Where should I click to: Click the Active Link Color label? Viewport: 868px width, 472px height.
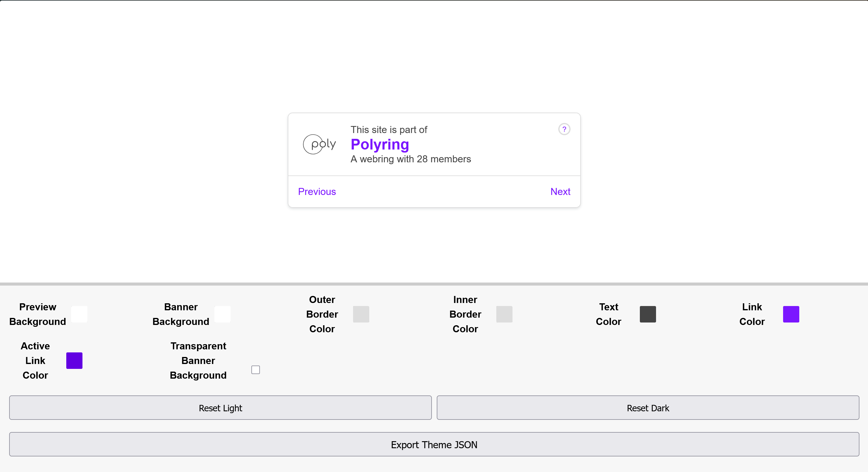[35, 361]
